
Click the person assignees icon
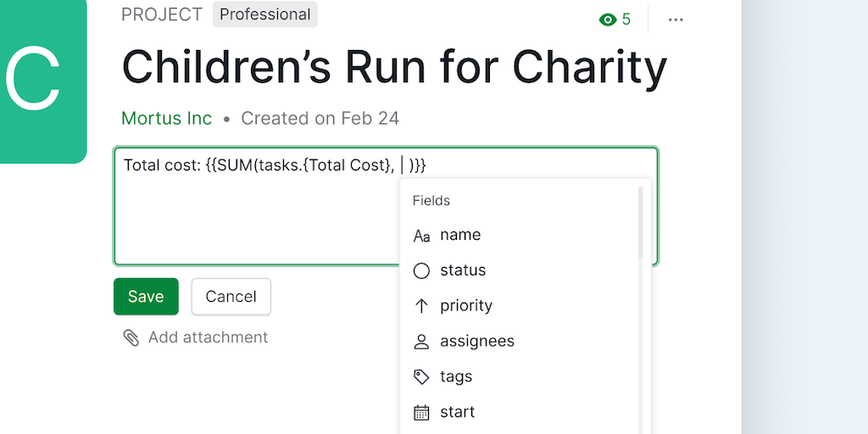421,342
